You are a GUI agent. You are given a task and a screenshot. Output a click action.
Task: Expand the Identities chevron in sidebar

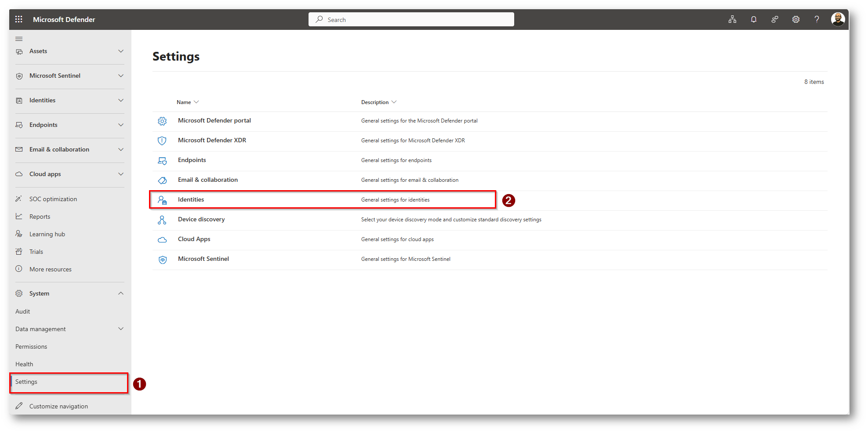tap(121, 100)
